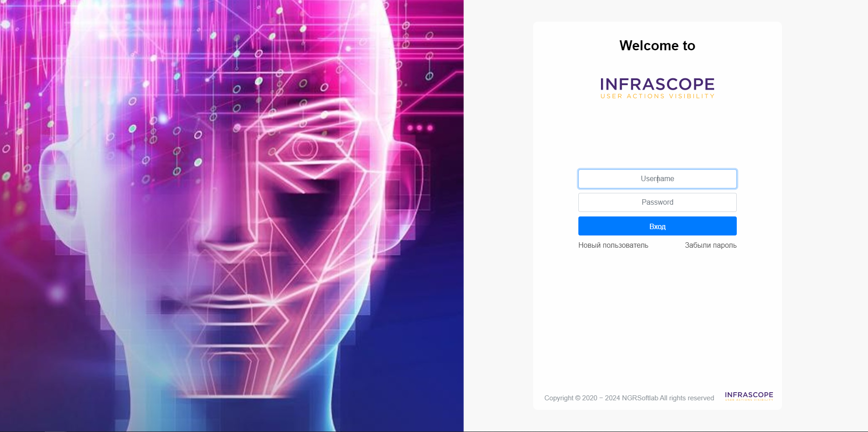Open the Забыли пароль link
Image resolution: width=868 pixels, height=432 pixels.
711,245
